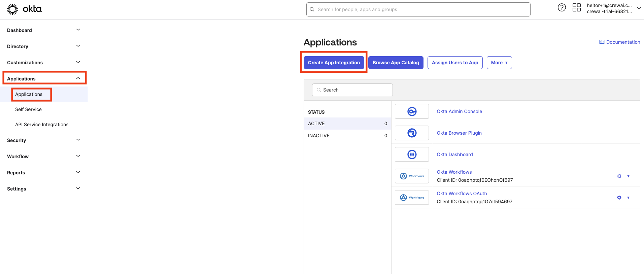Click the Okta Workflows OAuth app logo
Image resolution: width=644 pixels, height=274 pixels.
(412, 198)
